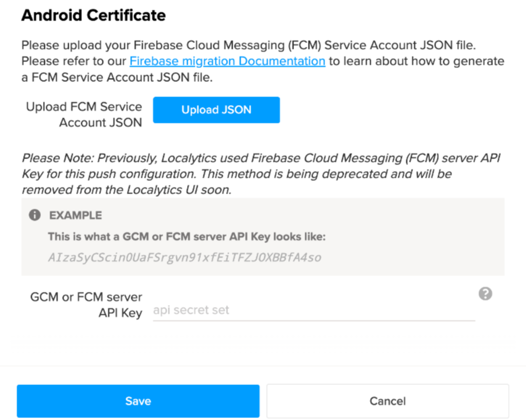
Task: Click the EXAMPLE header text
Action: 75,215
